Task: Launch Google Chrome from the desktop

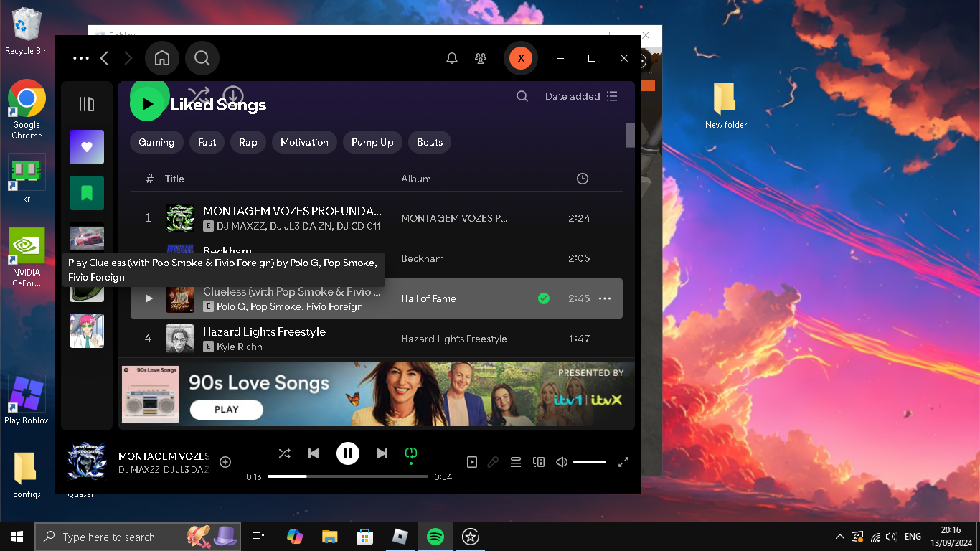Action: pyautogui.click(x=27, y=109)
